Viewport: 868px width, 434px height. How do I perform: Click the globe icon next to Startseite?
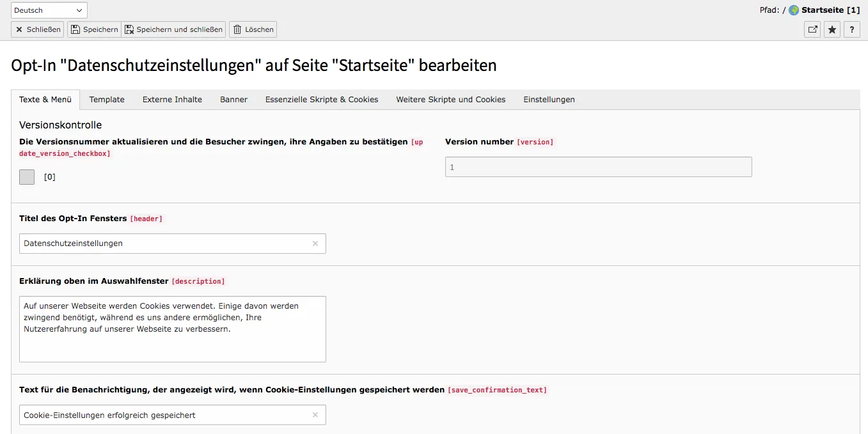click(794, 10)
